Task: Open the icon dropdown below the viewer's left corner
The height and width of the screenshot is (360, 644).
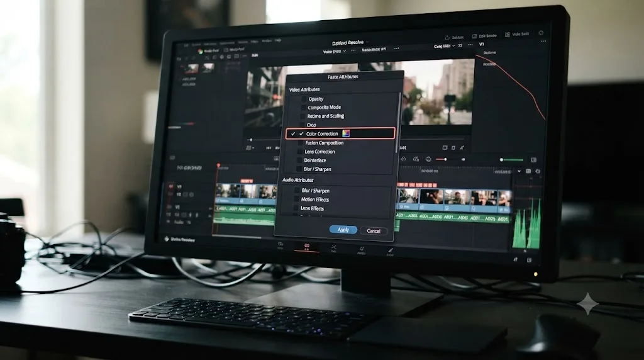Action: (250, 147)
